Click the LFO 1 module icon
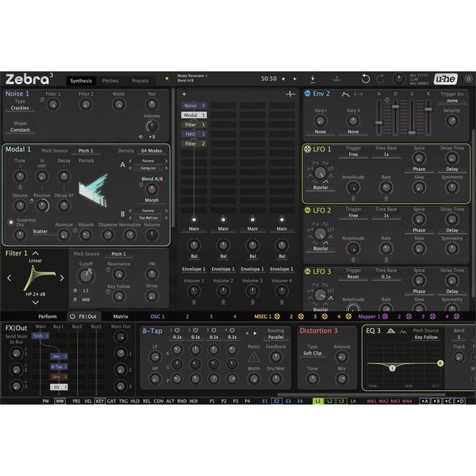 306,149
